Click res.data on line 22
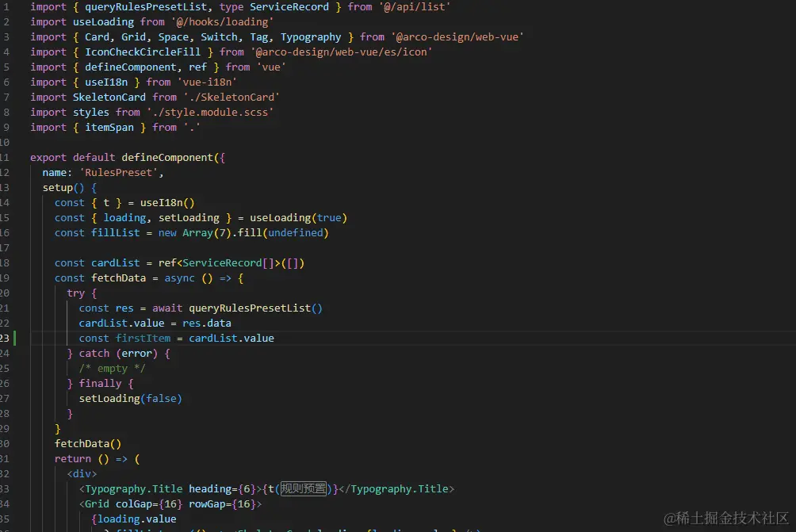796x532 pixels. 207,323
